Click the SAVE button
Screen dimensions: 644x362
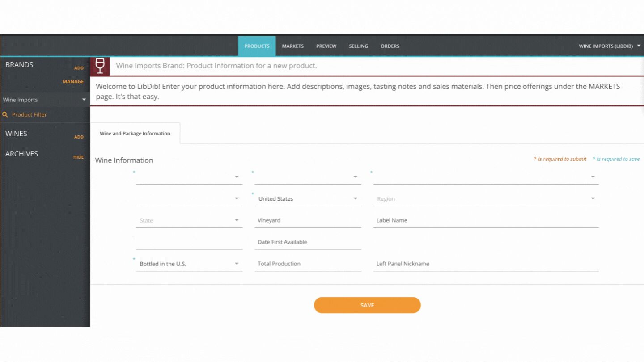coord(367,305)
